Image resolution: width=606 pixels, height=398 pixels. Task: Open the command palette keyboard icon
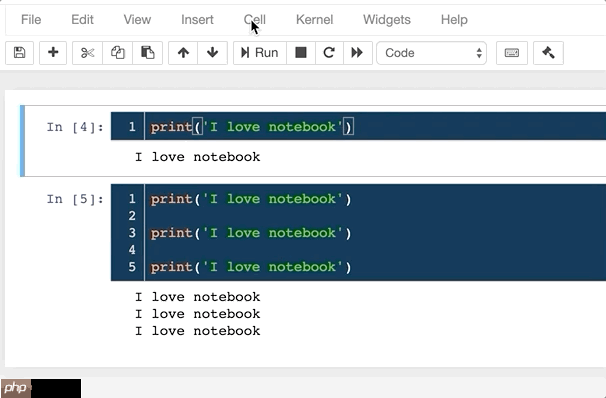[512, 53]
